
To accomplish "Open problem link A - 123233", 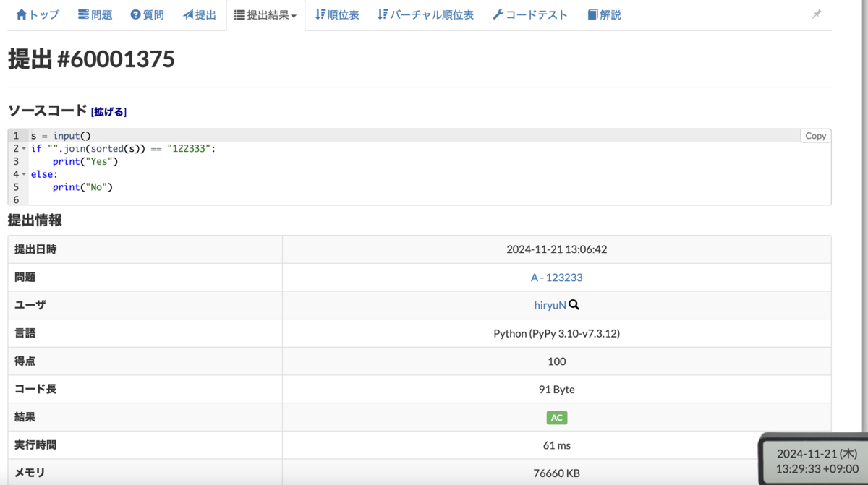I will (x=556, y=278).
